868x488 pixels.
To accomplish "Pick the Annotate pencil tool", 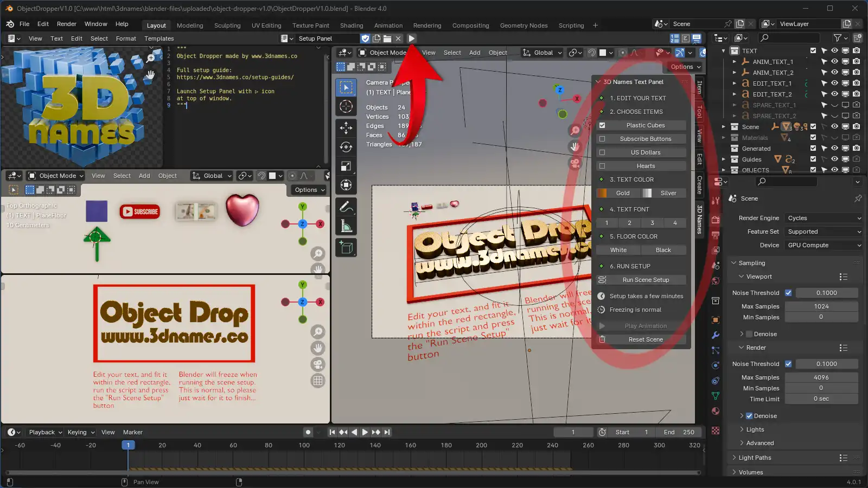I will point(346,207).
